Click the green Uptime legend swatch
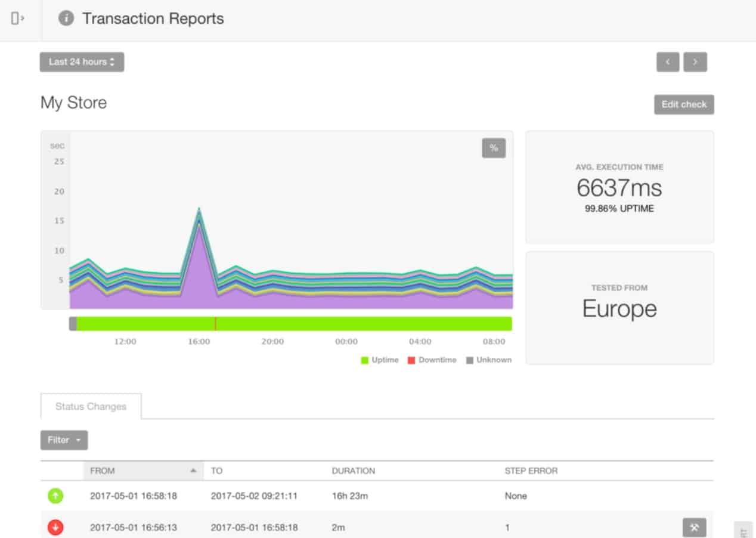The width and height of the screenshot is (756, 538). click(x=365, y=360)
